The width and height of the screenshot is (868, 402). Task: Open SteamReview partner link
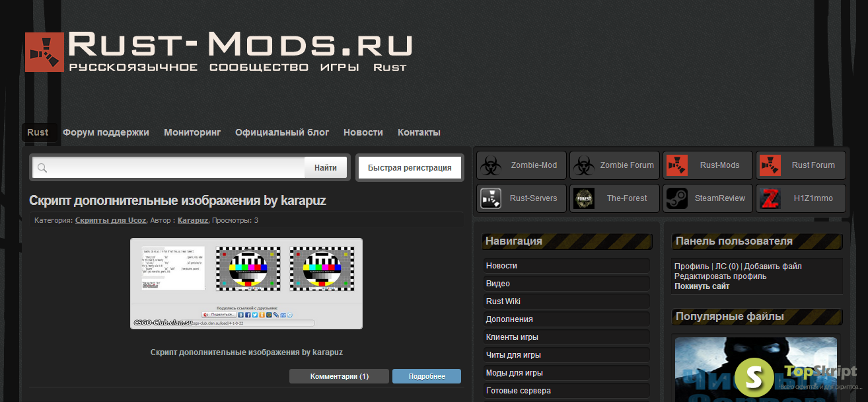coord(708,198)
